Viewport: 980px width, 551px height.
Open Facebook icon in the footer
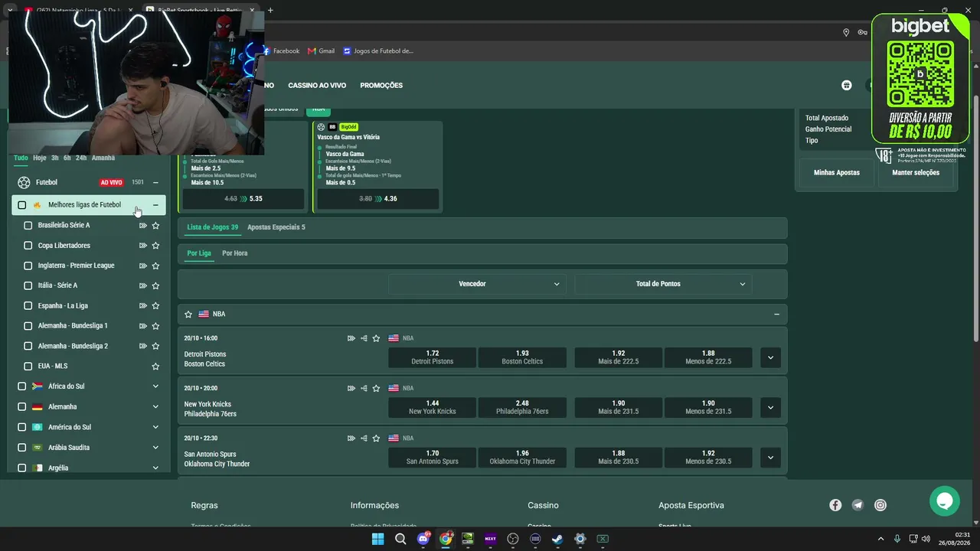click(x=835, y=505)
